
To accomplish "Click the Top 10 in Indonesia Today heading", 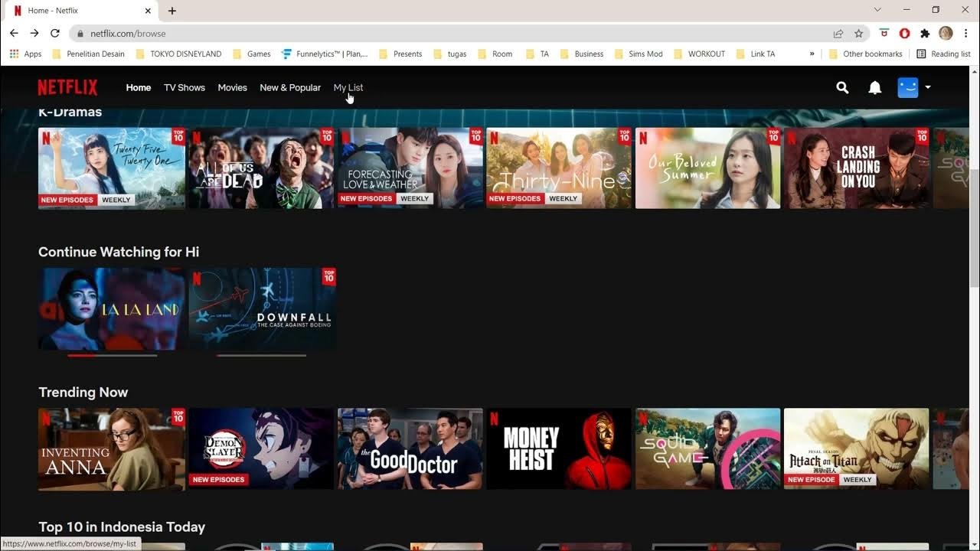I will pyautogui.click(x=122, y=527).
